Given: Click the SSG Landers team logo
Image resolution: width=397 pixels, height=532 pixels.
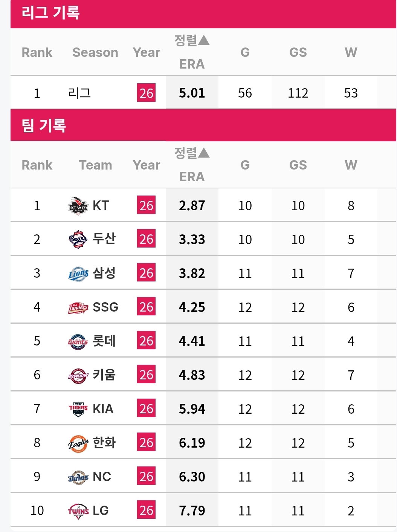Looking at the screenshot, I should [78, 307].
